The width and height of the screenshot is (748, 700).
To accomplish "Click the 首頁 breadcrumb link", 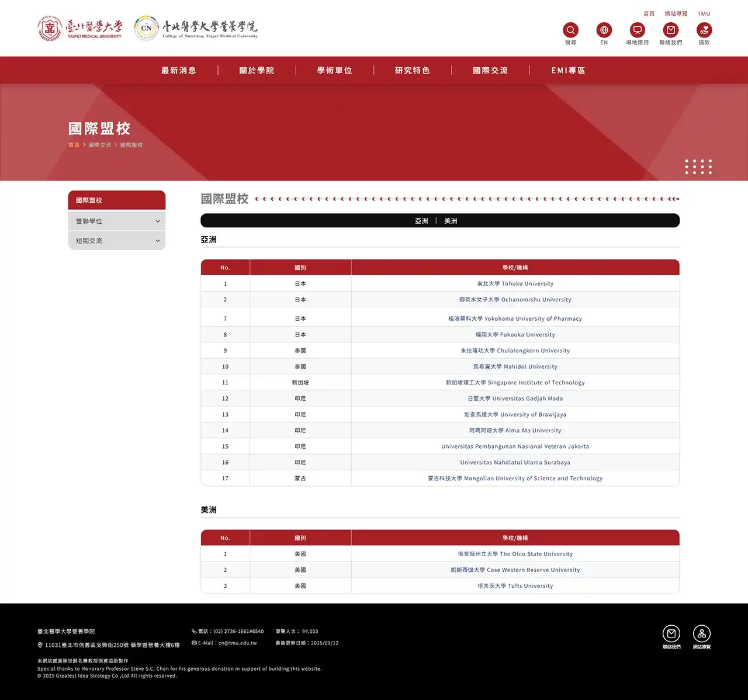I will [74, 145].
